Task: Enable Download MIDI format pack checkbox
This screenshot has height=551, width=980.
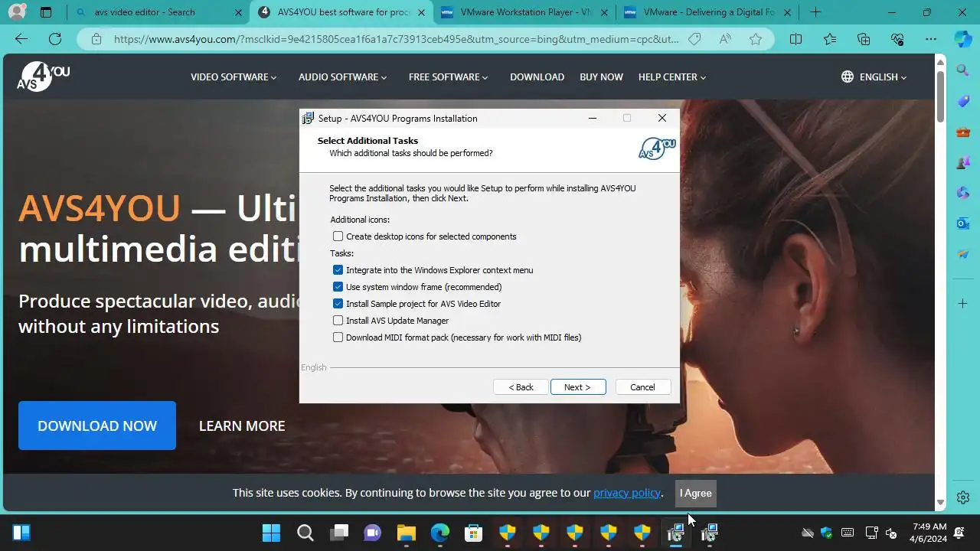Action: pyautogui.click(x=338, y=337)
